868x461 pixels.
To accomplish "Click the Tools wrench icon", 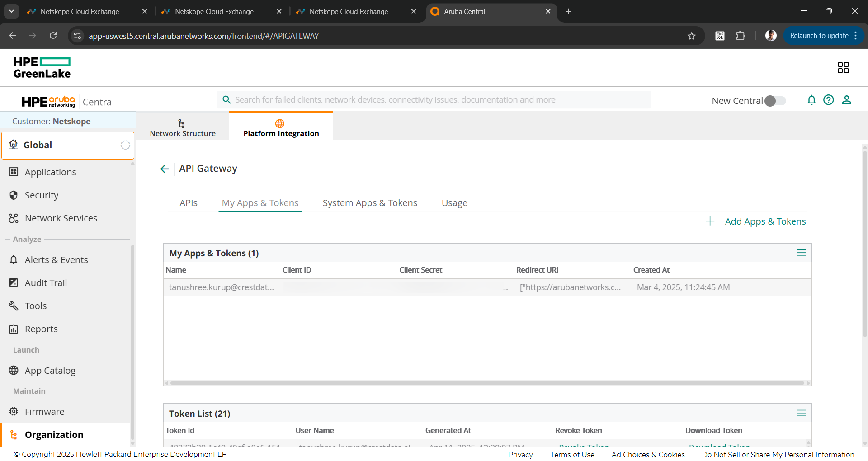I will (14, 306).
